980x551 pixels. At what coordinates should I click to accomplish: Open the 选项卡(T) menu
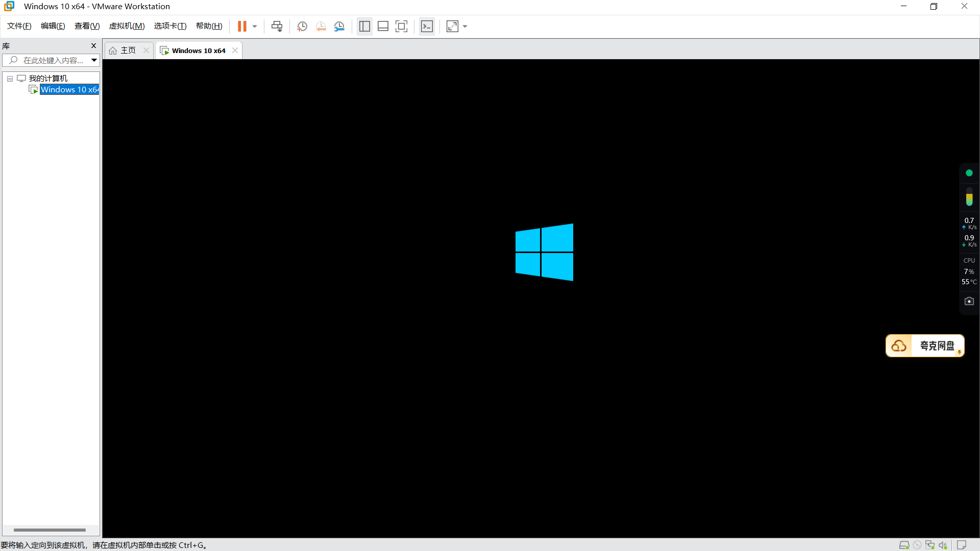click(170, 26)
